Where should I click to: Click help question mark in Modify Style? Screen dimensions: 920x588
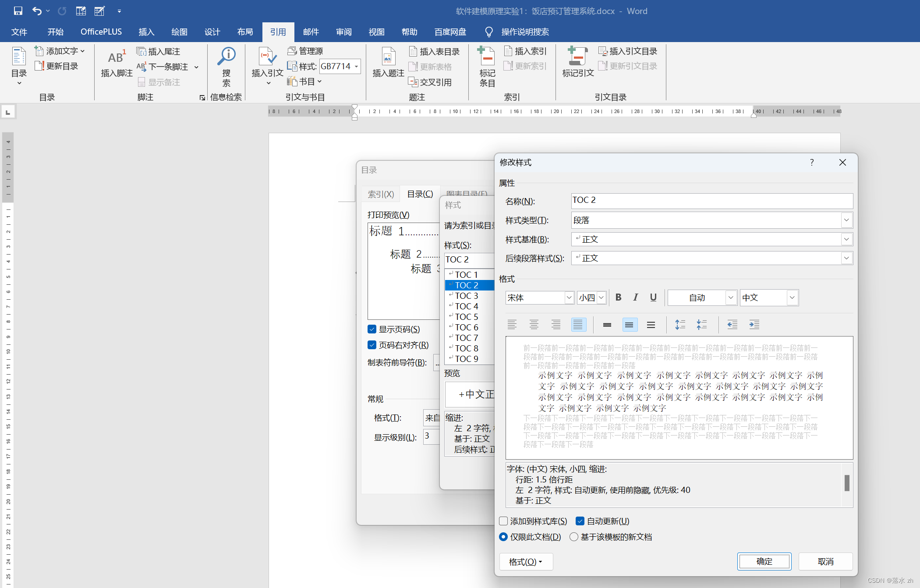(x=812, y=163)
